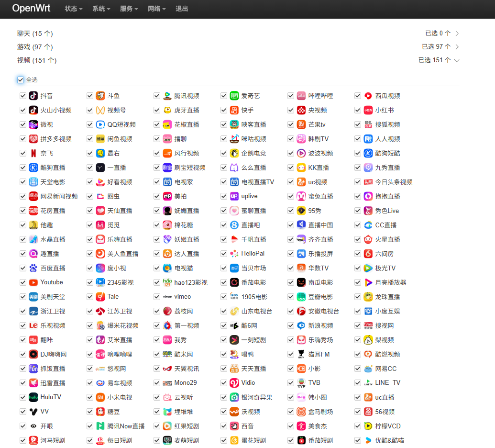This screenshot has height=448, width=495.
Task: Click 退出 logout menu item
Action: 182,9
